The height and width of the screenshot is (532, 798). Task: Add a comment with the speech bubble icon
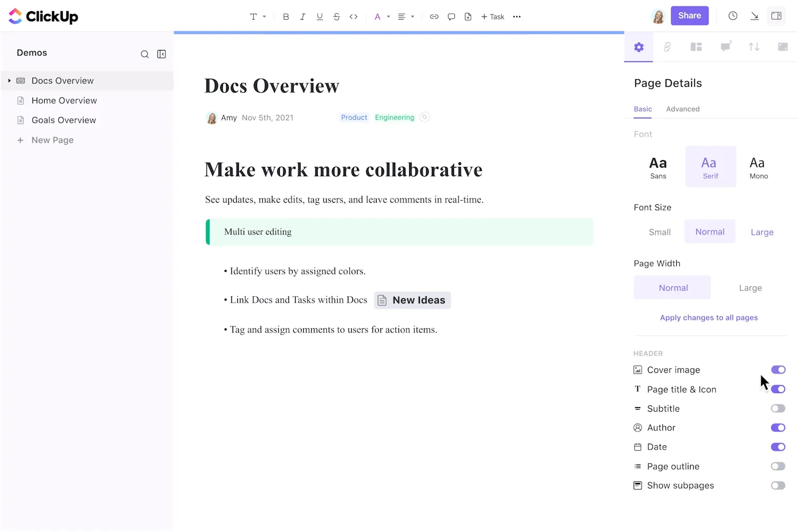pos(451,16)
